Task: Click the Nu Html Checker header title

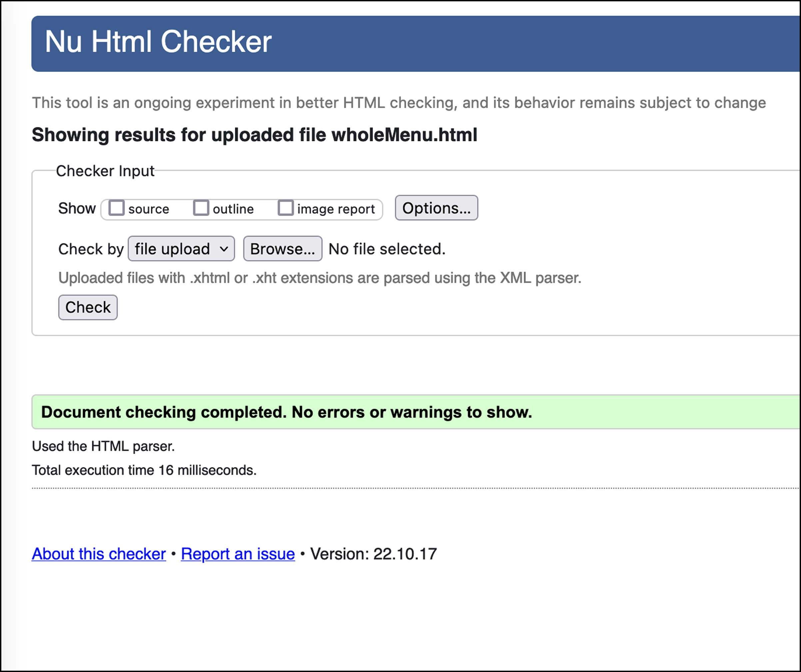Action: click(158, 42)
